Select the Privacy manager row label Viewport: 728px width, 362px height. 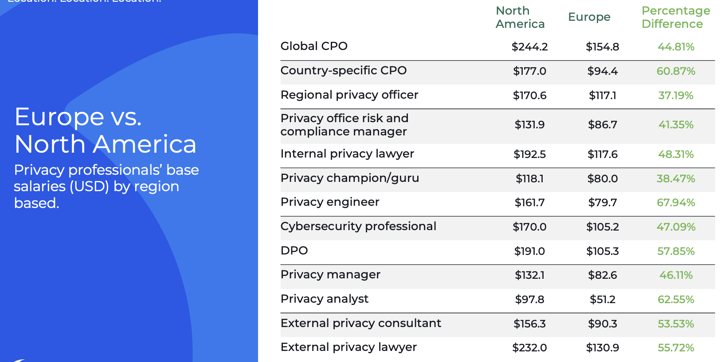330,275
